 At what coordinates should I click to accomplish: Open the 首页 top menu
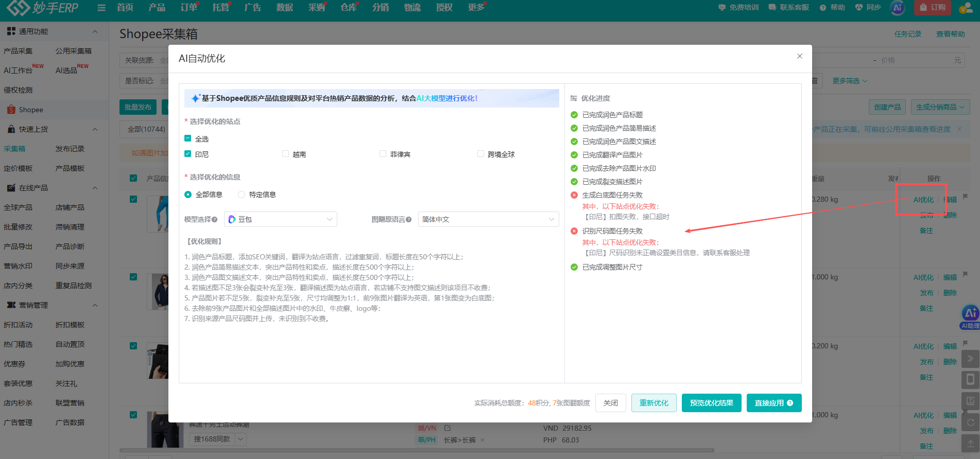(125, 7)
